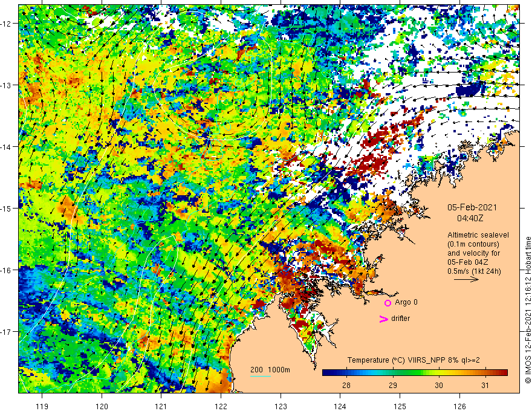Click the 'drifter' label
The image size is (532, 411).
pos(400,319)
